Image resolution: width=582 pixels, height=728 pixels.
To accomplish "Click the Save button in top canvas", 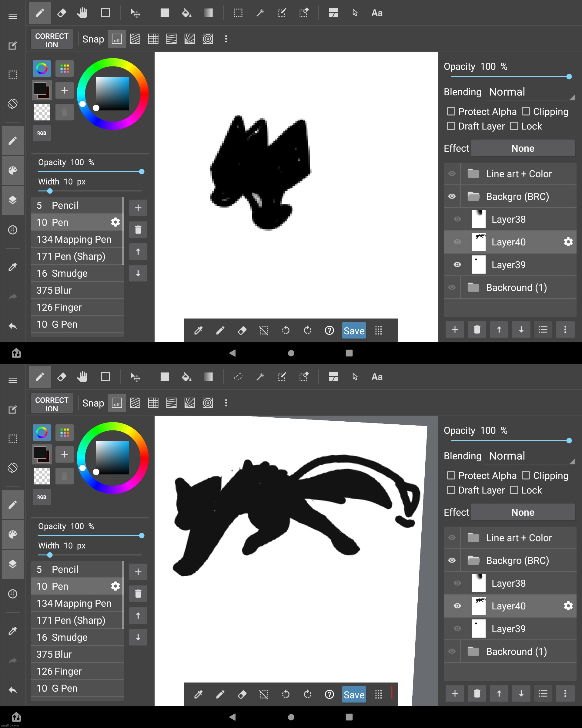I will point(354,330).
